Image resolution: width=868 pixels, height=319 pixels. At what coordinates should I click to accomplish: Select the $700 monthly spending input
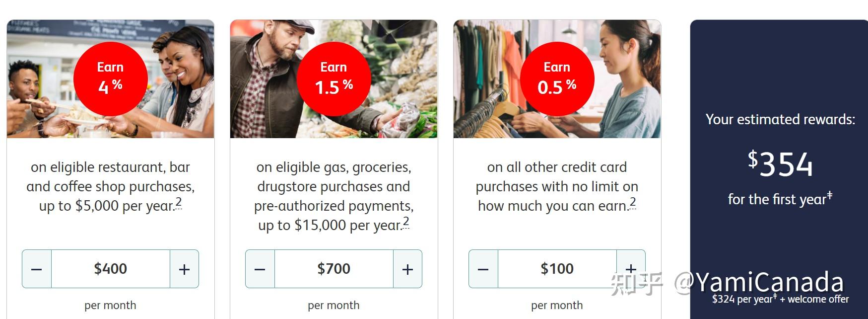pos(334,269)
